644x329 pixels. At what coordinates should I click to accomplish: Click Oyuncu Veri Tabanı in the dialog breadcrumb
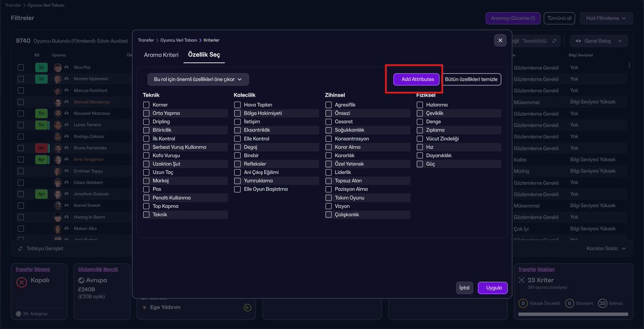pos(179,40)
